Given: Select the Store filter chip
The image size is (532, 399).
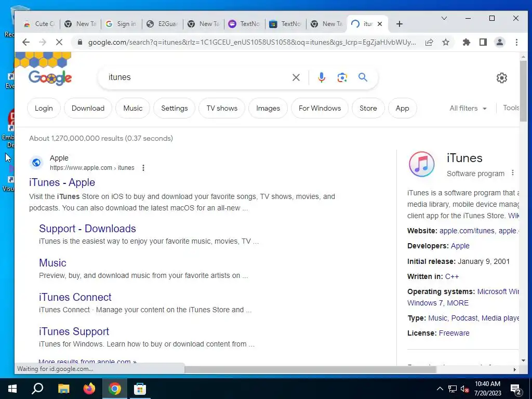Looking at the screenshot, I should point(368,108).
